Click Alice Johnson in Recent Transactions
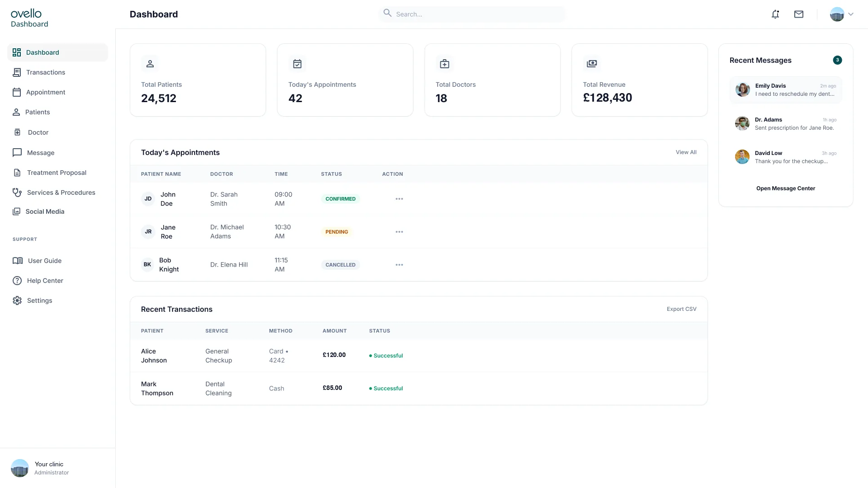 tap(154, 356)
